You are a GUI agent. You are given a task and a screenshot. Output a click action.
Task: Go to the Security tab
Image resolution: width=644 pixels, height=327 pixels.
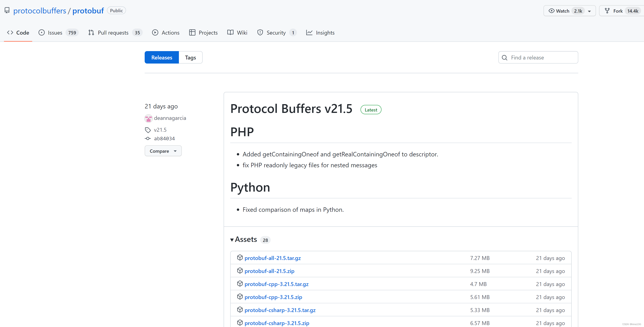coord(276,33)
